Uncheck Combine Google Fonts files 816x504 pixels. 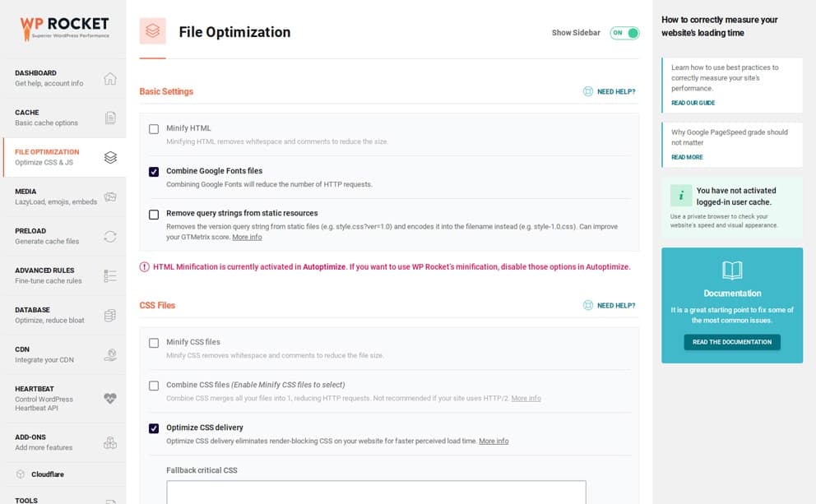(154, 172)
